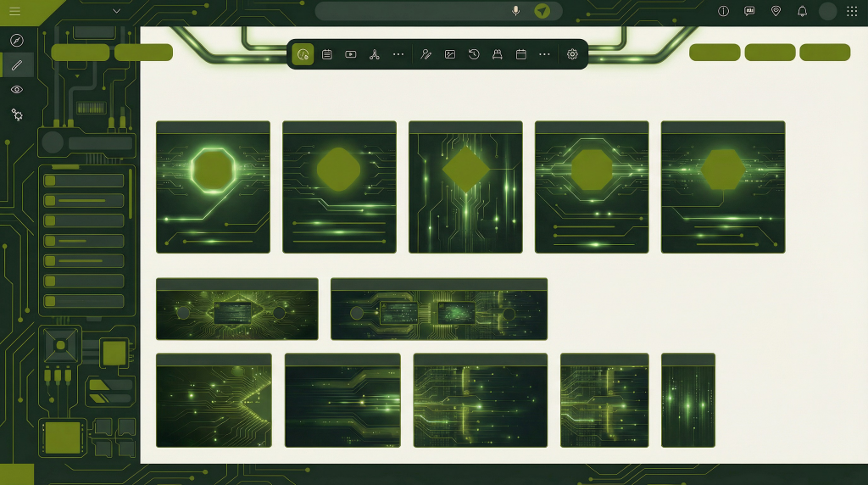Toggle the eye visibility icon in sidebar
This screenshot has height=485, width=868.
click(17, 90)
